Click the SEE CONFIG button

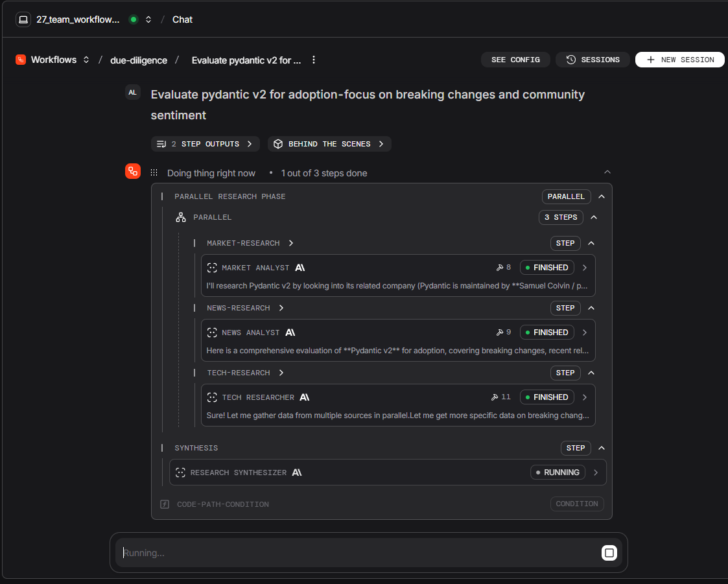click(515, 60)
